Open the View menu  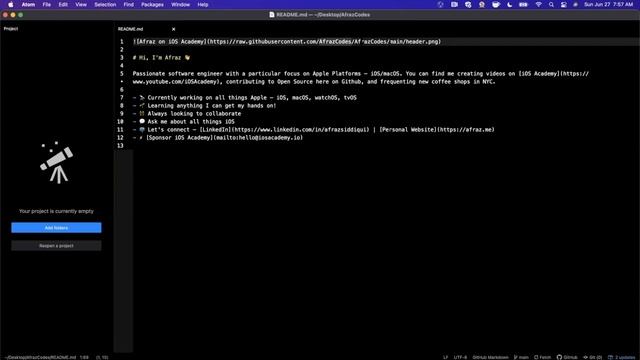81,4
